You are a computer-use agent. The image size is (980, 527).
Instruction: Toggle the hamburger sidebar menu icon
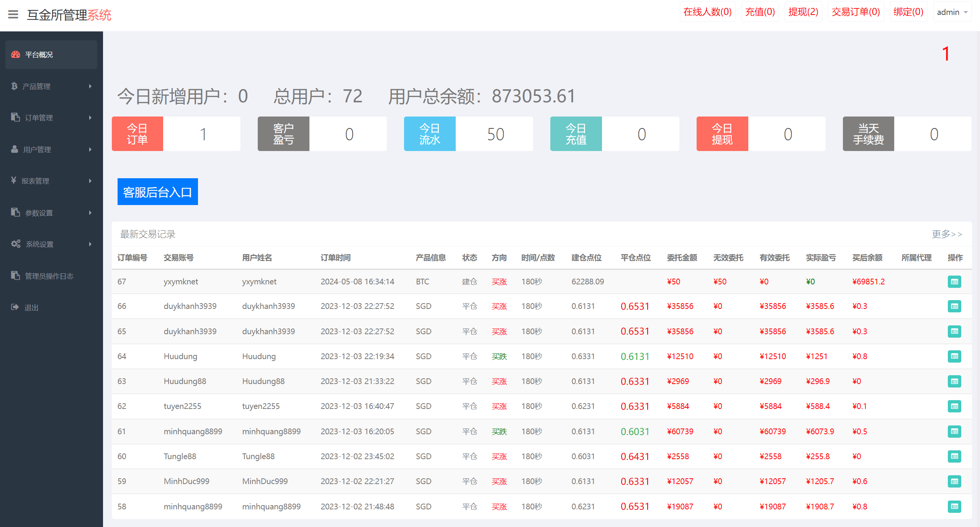tap(13, 15)
